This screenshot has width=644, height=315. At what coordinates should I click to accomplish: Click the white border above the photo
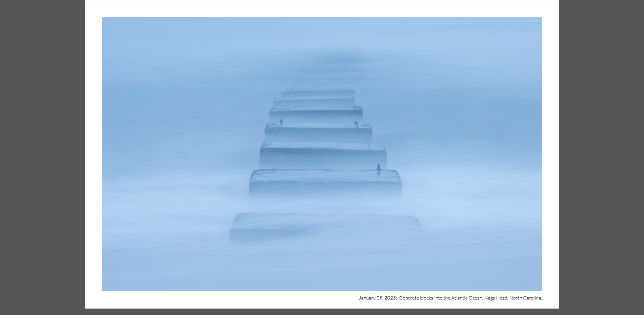322,9
